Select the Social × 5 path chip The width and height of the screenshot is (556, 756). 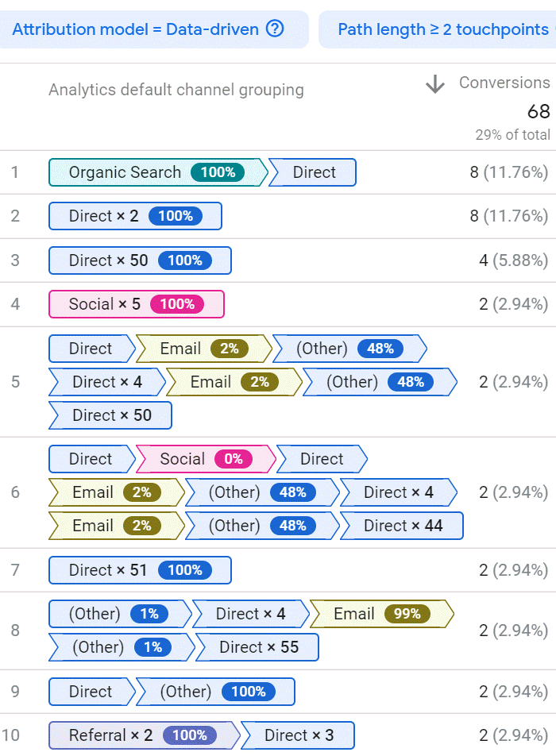(x=136, y=304)
